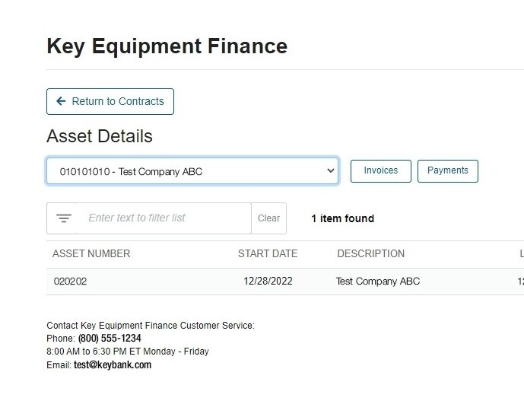Click the Test Company ABC description cell

[377, 282]
